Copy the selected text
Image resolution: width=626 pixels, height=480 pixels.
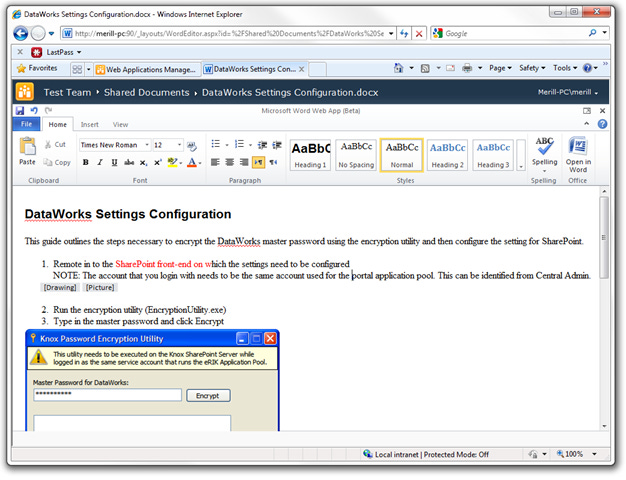[57, 163]
